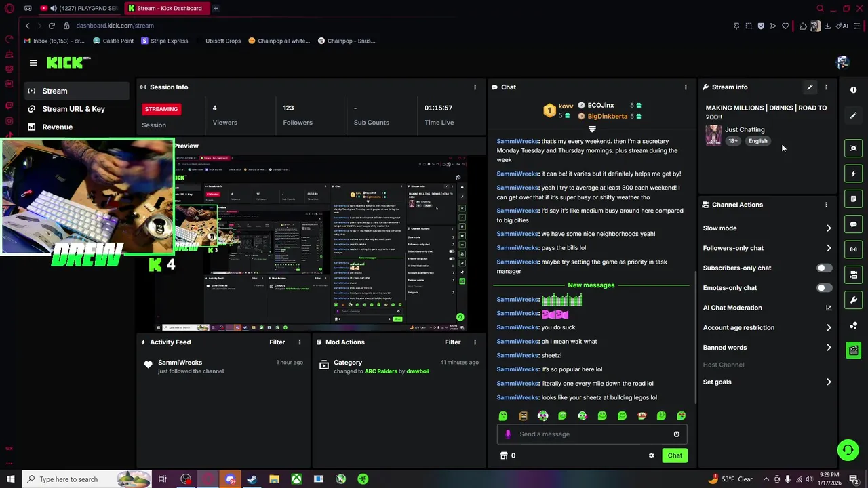Open SammiWrecks name in Activity Feed
868x488 pixels.
(180, 363)
